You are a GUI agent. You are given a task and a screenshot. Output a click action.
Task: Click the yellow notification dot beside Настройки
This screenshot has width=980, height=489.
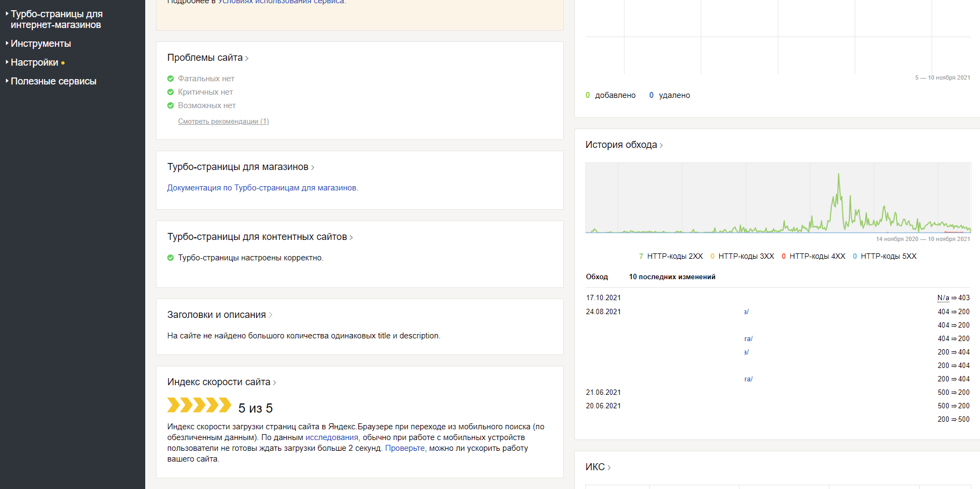63,63
